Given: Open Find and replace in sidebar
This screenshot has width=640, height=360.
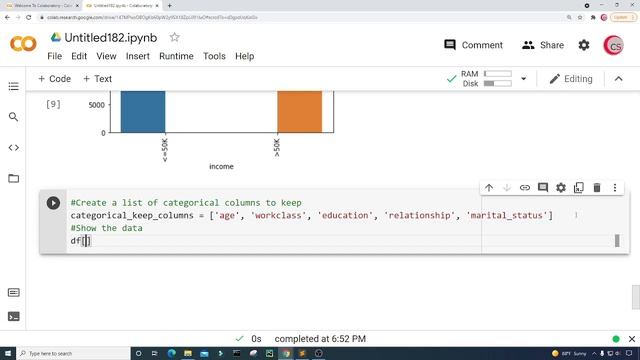Looking at the screenshot, I should tap(13, 117).
